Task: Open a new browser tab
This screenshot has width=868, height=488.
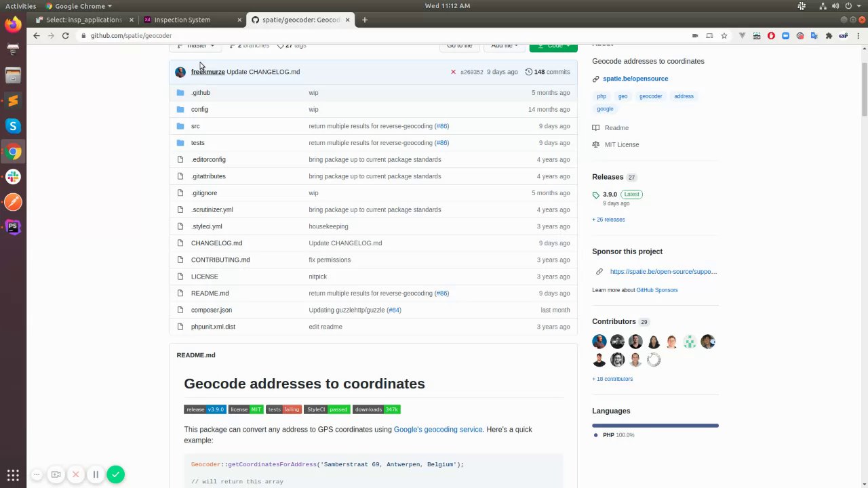Action: (365, 20)
